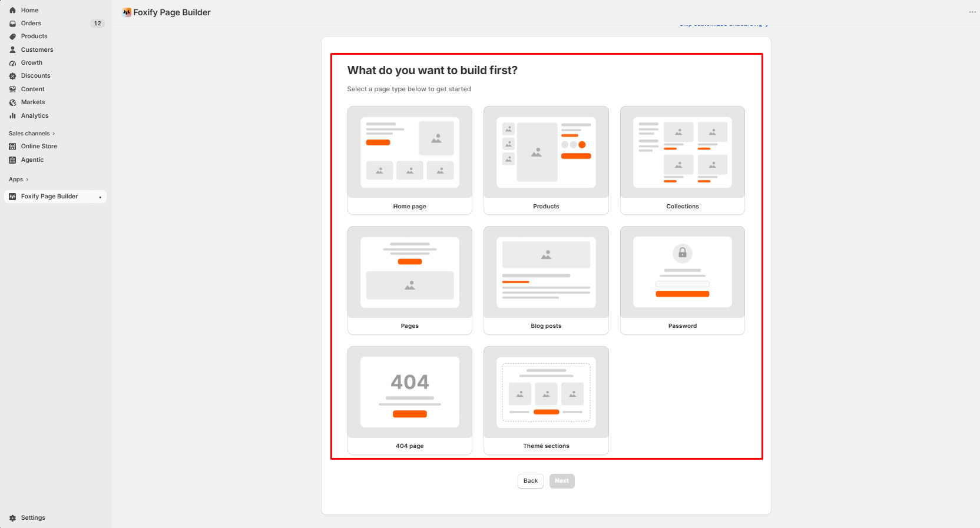Click the Next button
Viewport: 980px width, 528px height.
562,481
